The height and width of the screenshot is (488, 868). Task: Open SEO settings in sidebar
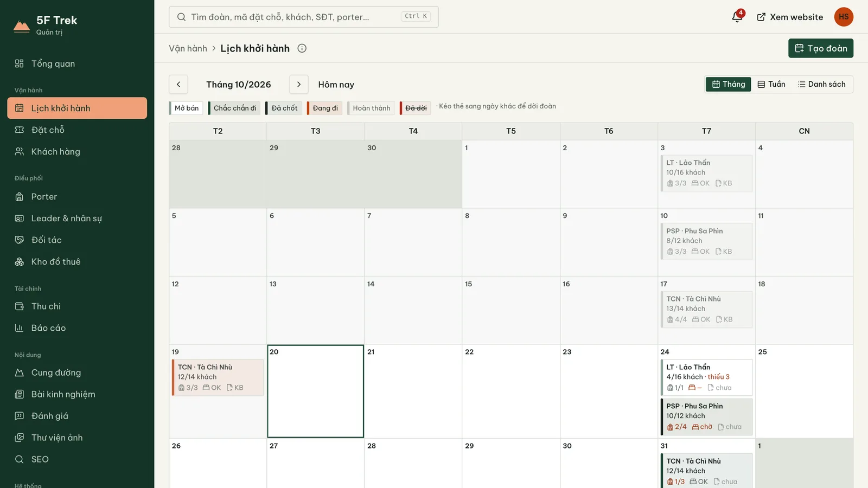point(77,459)
